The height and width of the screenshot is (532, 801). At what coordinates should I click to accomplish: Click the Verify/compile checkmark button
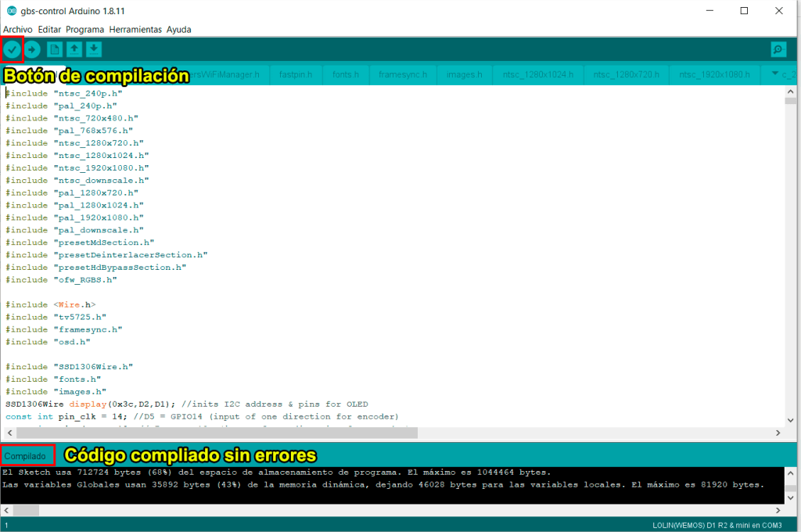(13, 49)
